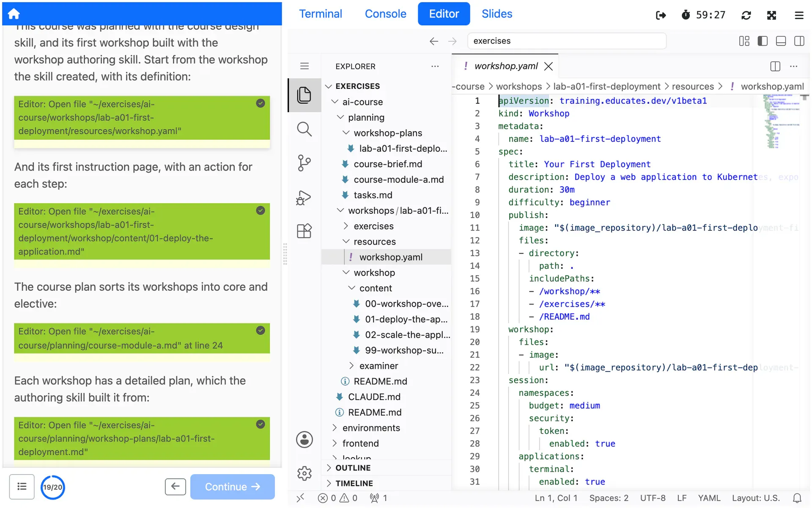Toggle the primary side bar visibility
The width and height of the screenshot is (812, 508).
click(x=763, y=41)
